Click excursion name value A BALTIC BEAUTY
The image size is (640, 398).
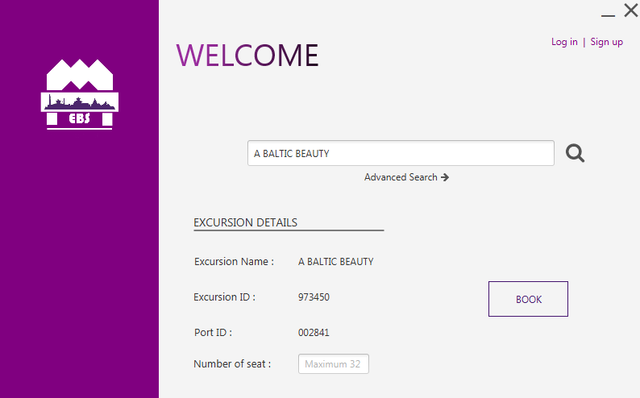click(x=336, y=262)
